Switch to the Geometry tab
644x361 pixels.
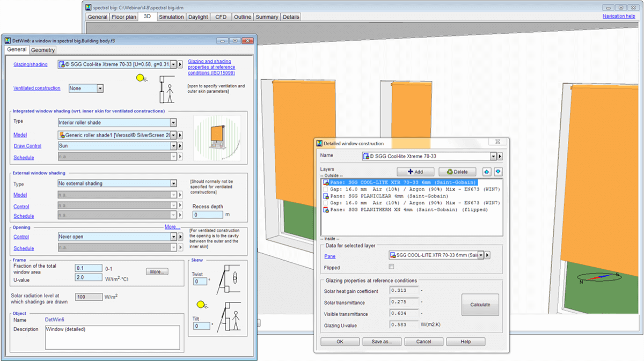tap(43, 50)
